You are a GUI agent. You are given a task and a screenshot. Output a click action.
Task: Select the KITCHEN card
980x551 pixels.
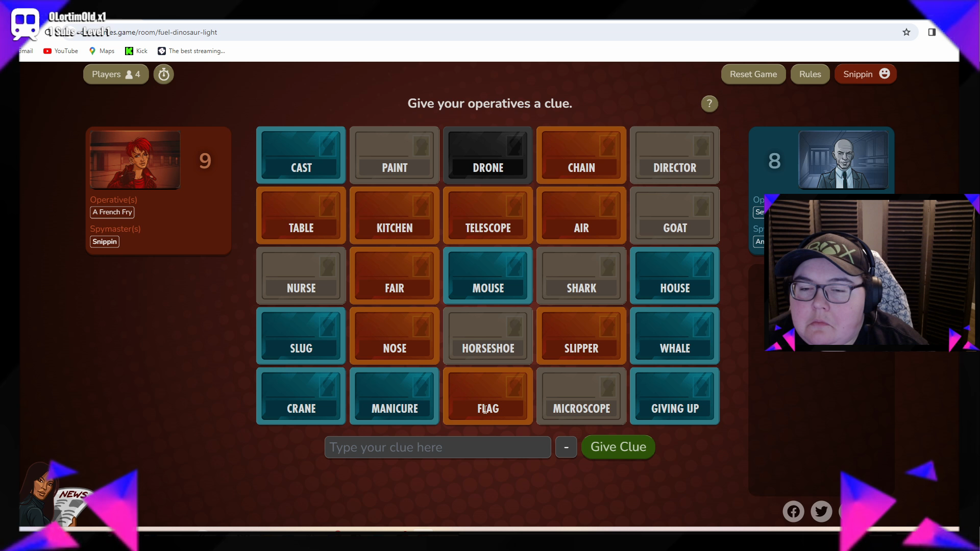[395, 215]
